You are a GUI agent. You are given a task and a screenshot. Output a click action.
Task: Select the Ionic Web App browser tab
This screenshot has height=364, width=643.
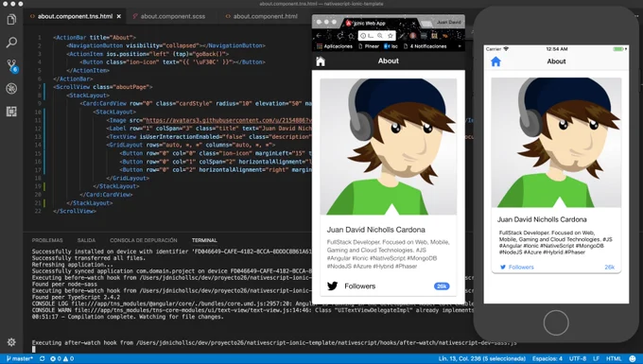pos(379,23)
